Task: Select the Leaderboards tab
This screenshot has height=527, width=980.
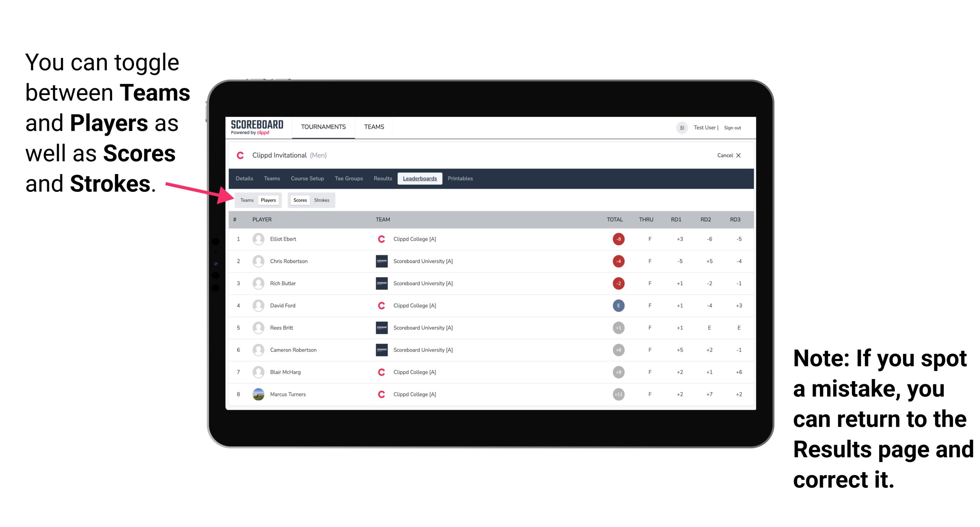Action: pos(420,179)
